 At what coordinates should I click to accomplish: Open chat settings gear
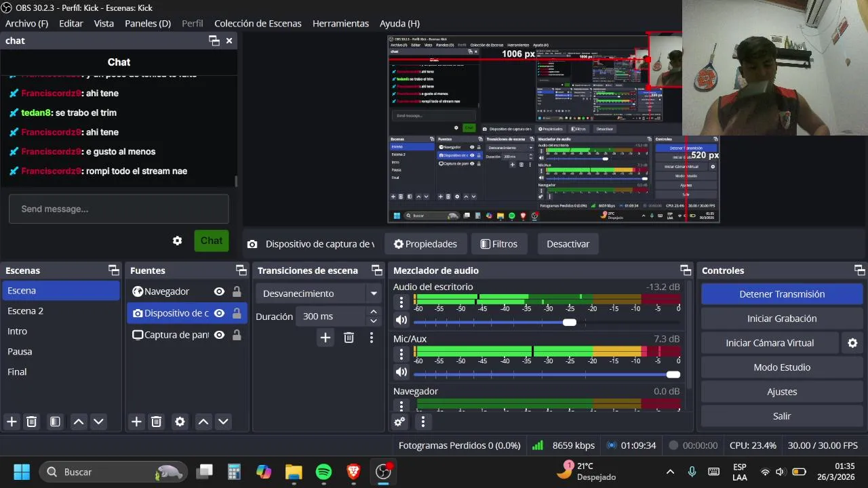tap(177, 241)
